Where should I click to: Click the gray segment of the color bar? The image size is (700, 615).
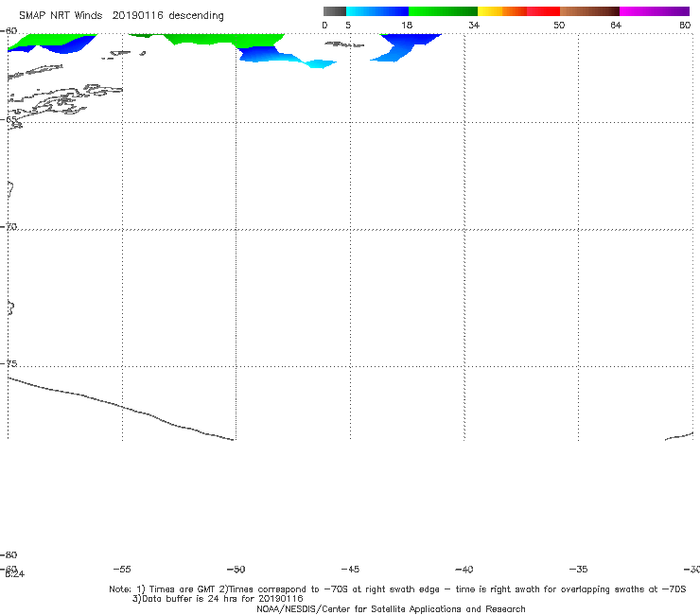pyautogui.click(x=335, y=11)
